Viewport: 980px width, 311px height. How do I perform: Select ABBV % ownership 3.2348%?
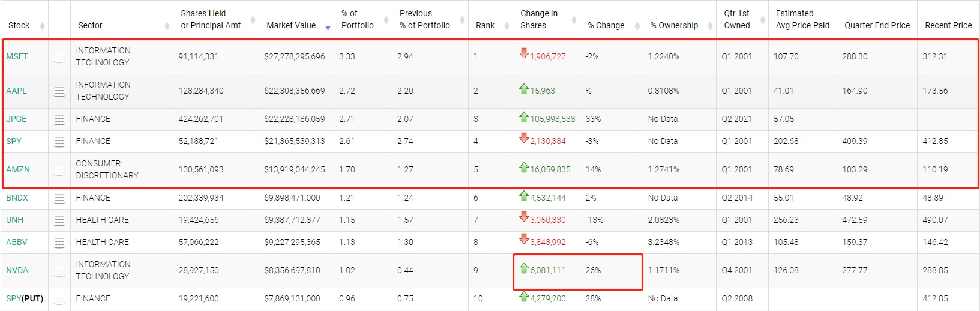tap(664, 242)
